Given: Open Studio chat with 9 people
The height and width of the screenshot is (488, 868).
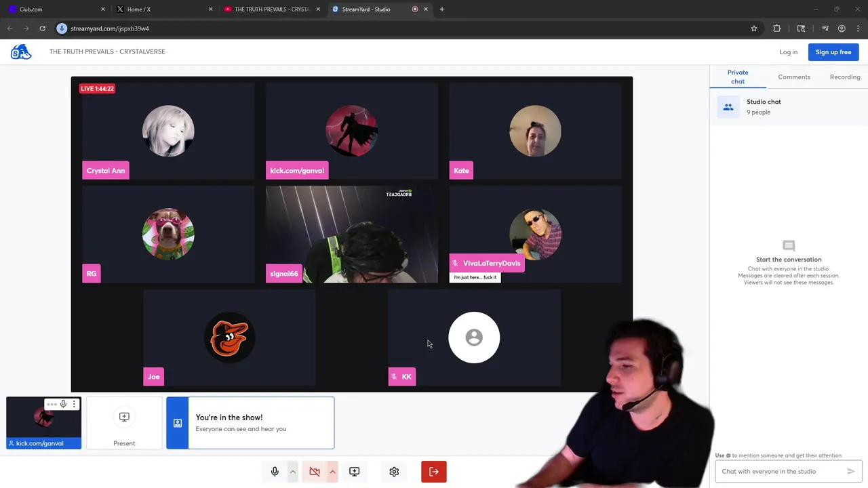Looking at the screenshot, I should pyautogui.click(x=789, y=107).
